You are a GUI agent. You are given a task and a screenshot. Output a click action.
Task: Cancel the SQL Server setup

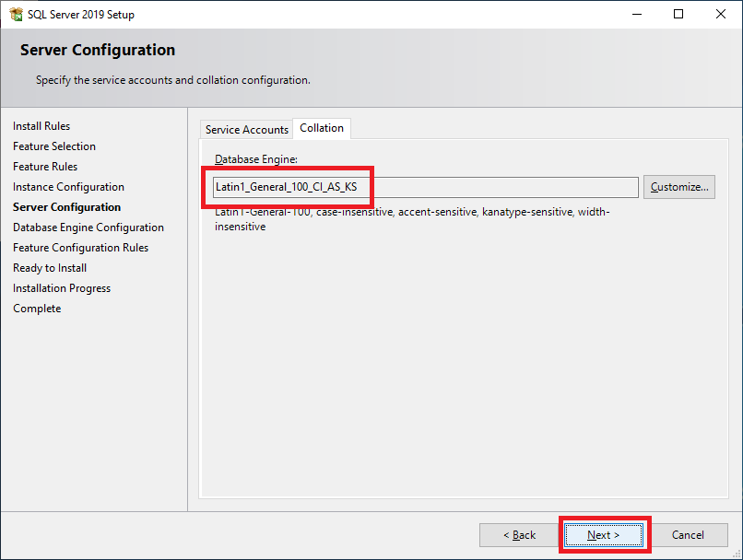point(688,535)
